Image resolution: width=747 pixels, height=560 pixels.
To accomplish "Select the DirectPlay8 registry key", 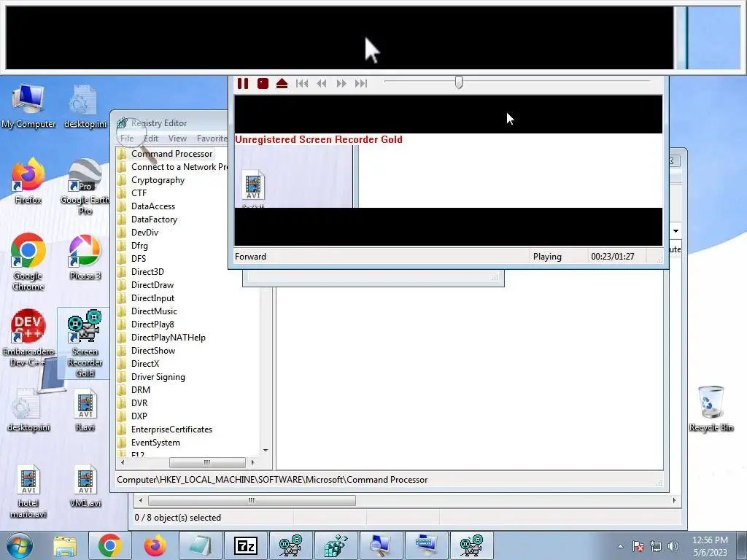I will point(152,324).
